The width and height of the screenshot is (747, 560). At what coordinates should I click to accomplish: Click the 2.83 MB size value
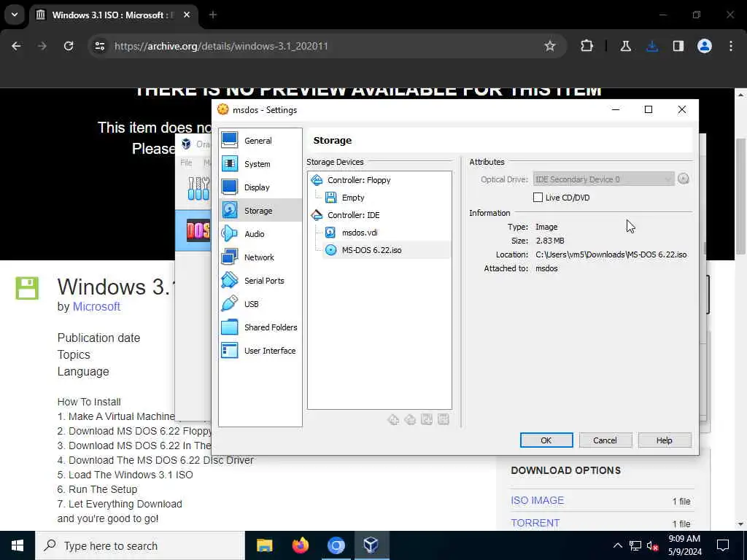pos(550,241)
